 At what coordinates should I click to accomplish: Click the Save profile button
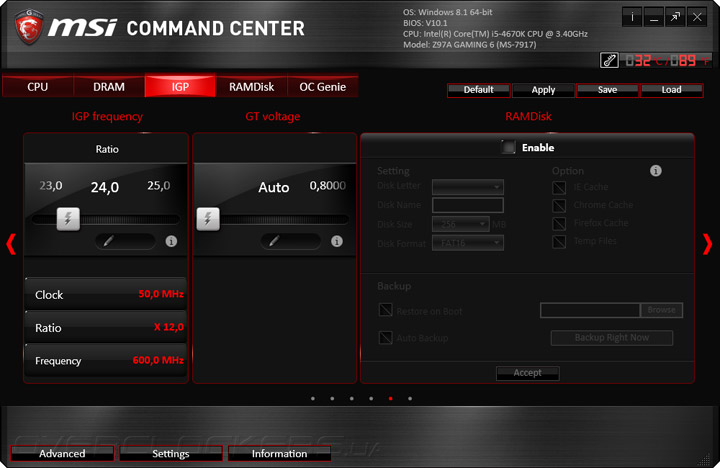608,90
